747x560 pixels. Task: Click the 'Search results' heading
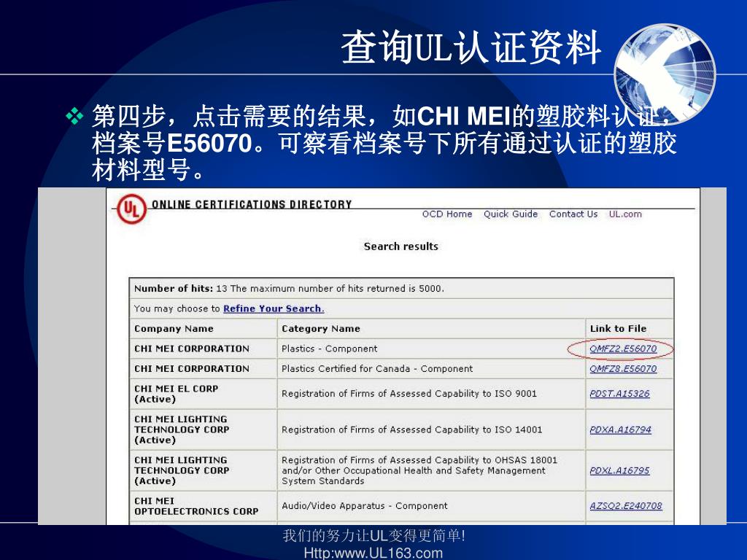[400, 246]
